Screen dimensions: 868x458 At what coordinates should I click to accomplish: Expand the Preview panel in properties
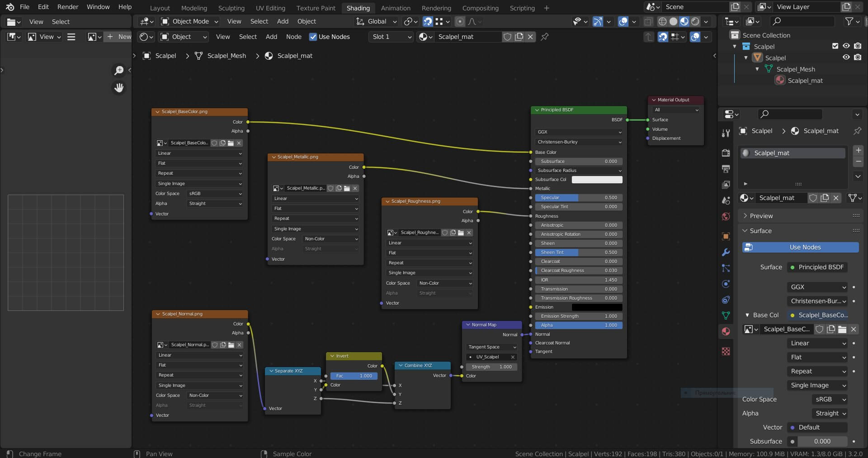(761, 216)
